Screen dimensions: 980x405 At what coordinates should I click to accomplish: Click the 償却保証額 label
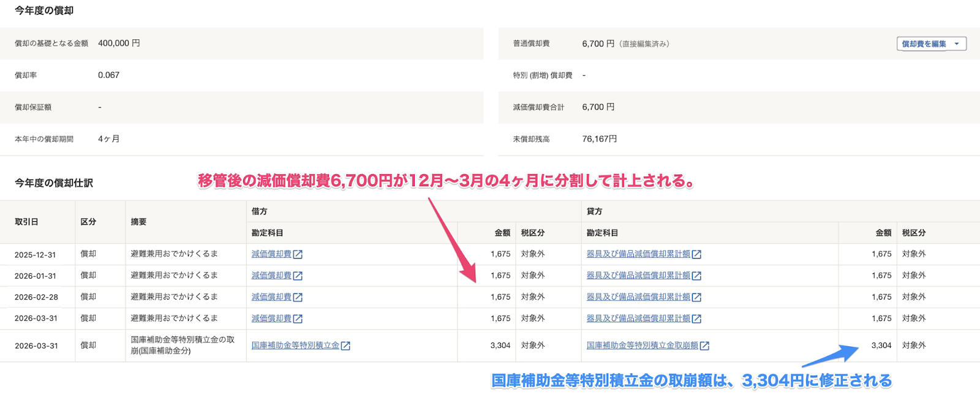(x=33, y=107)
